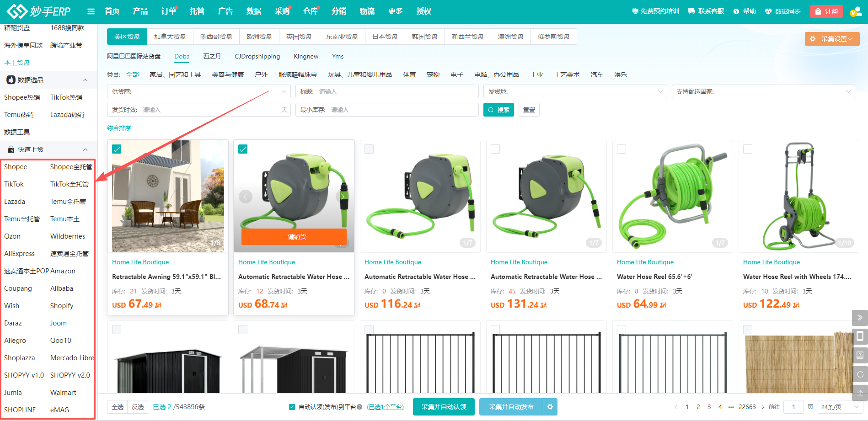Viewport: 868px width, 421px height.
Task: Click the 妙手ERP logo
Action: [x=39, y=11]
